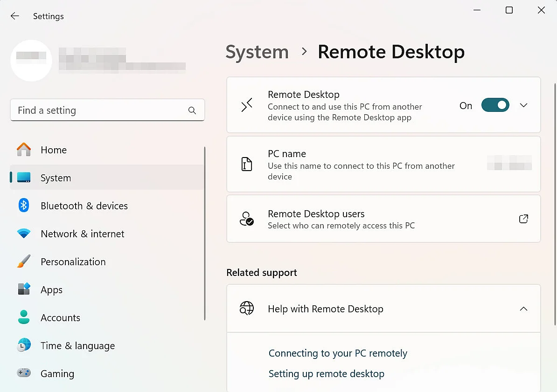557x392 pixels.
Task: Click the Remote Desktop arrows icon
Action: click(x=246, y=105)
